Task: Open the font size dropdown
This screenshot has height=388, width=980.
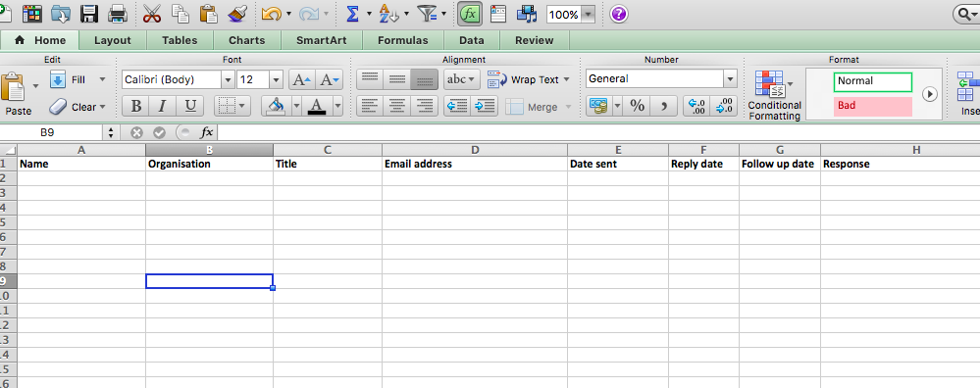Action: click(277, 79)
